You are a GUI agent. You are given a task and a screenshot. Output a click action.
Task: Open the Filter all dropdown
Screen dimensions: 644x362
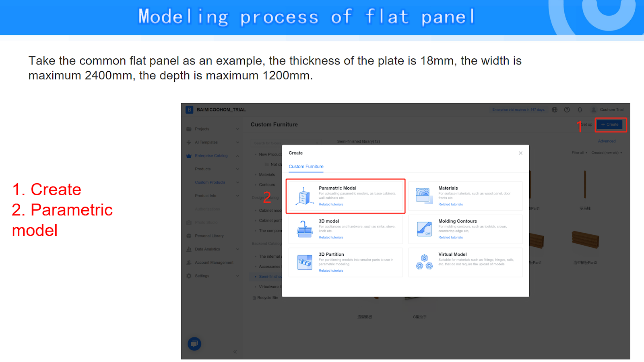click(579, 153)
